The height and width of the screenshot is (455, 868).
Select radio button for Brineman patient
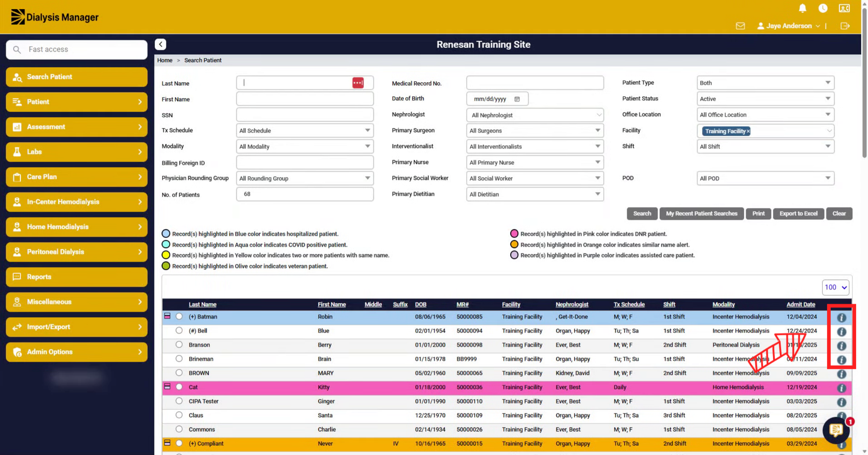pos(179,359)
